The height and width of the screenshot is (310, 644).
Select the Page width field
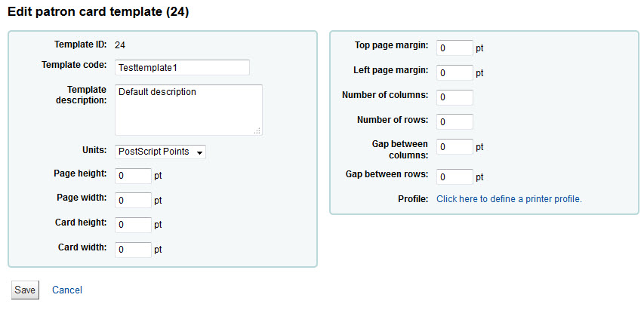[x=134, y=201]
